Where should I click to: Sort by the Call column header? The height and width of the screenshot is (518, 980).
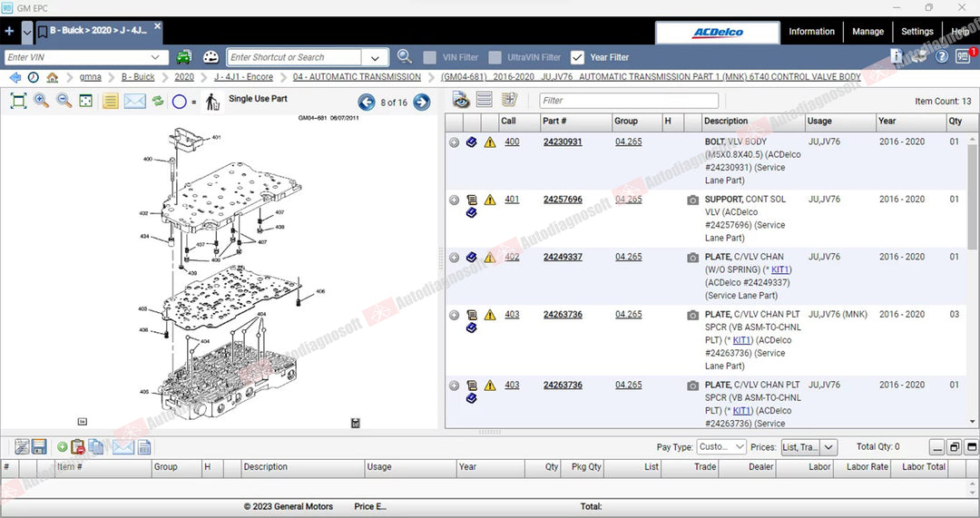click(519, 122)
